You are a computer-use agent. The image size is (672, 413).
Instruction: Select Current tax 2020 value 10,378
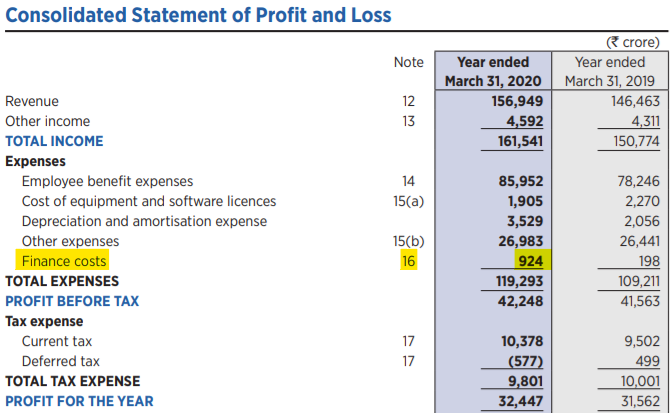click(522, 341)
